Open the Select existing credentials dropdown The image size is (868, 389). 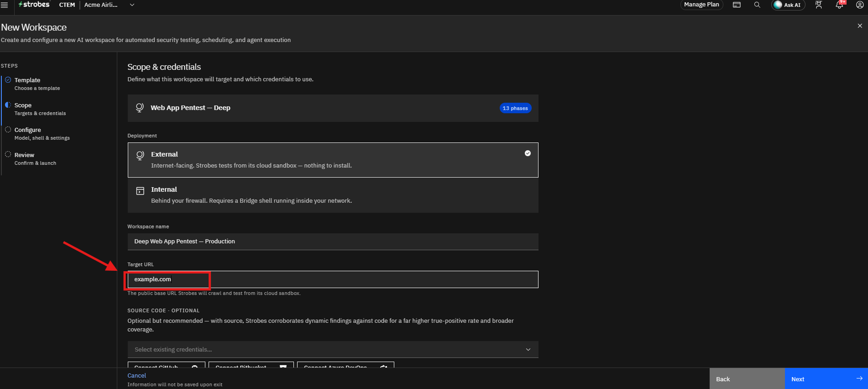tap(333, 349)
